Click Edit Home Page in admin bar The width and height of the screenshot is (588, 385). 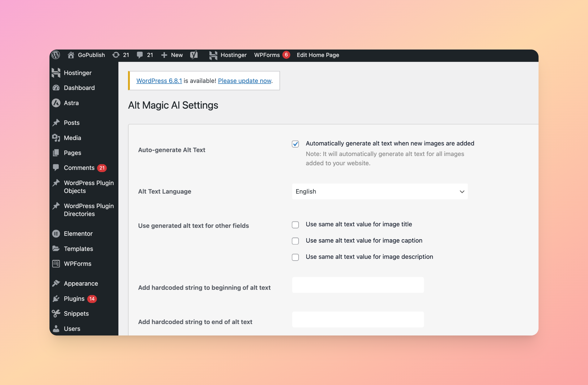pyautogui.click(x=318, y=55)
